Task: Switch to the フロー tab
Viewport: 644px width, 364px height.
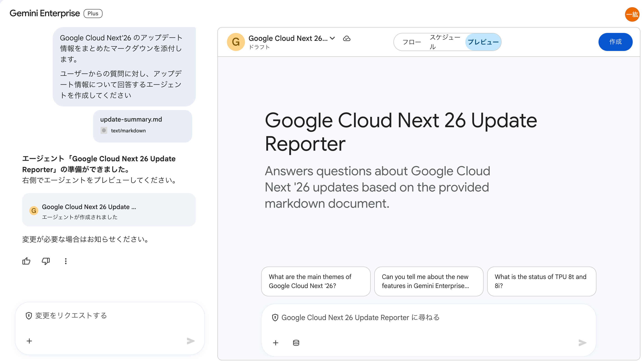Action: (x=411, y=42)
